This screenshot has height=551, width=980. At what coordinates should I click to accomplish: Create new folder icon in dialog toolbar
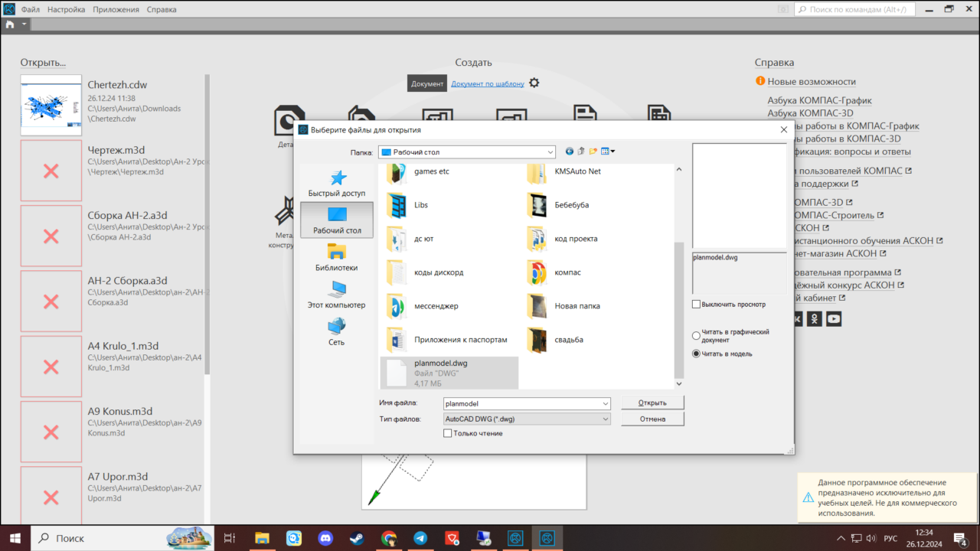[x=593, y=152]
